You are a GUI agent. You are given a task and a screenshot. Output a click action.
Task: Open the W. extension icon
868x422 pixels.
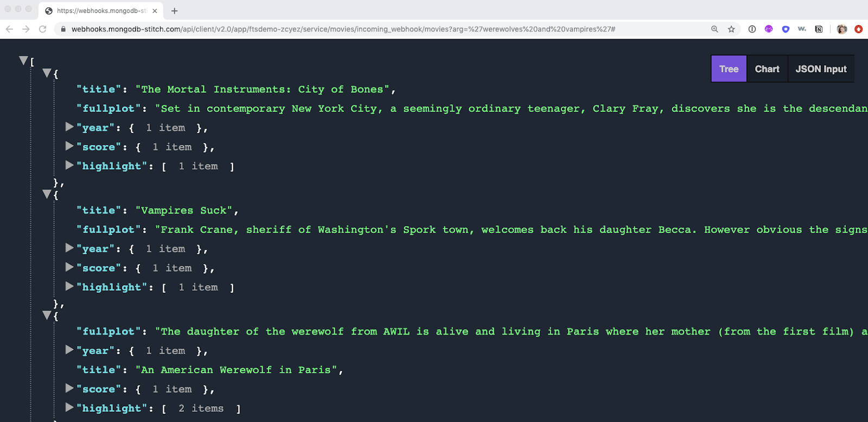pos(802,29)
